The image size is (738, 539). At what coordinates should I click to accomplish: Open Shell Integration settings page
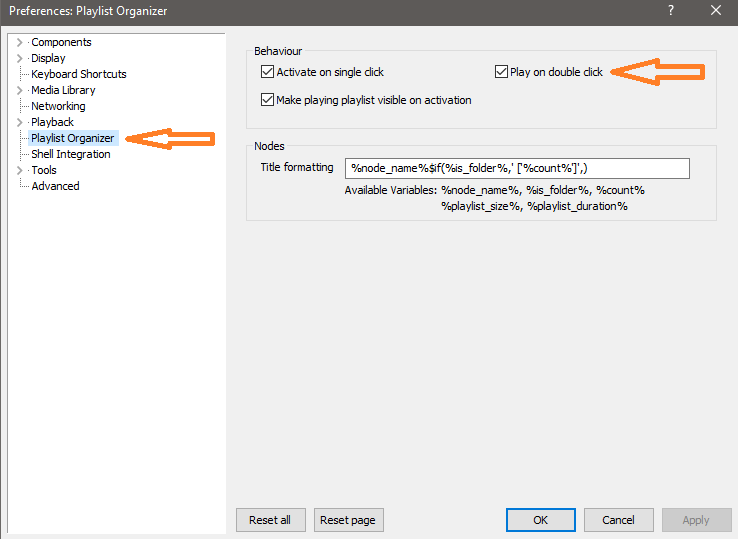click(70, 154)
